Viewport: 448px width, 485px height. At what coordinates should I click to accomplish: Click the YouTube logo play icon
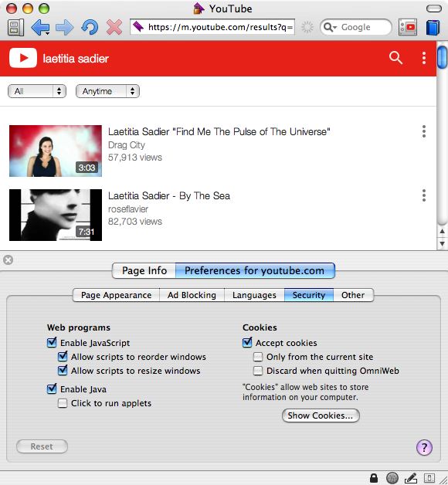coord(23,58)
